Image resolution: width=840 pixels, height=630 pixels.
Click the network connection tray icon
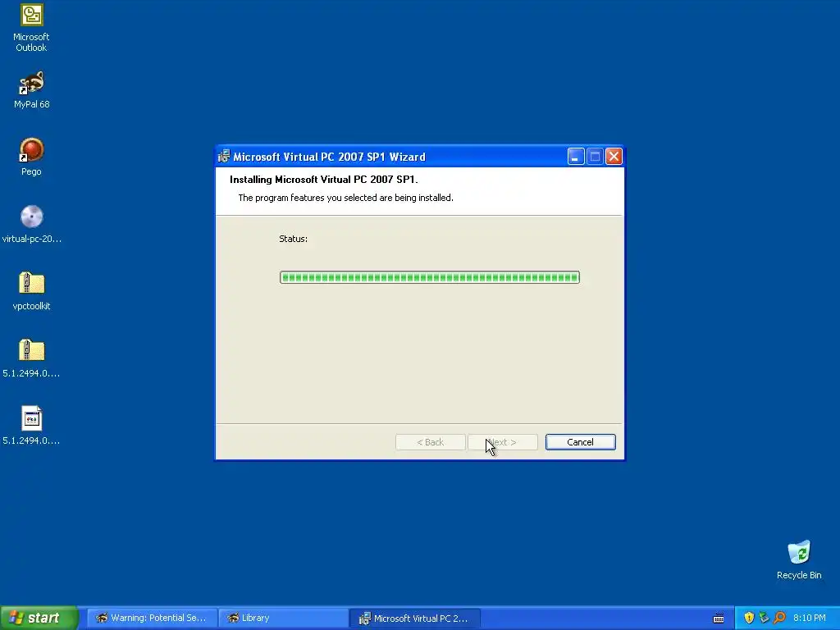click(764, 618)
